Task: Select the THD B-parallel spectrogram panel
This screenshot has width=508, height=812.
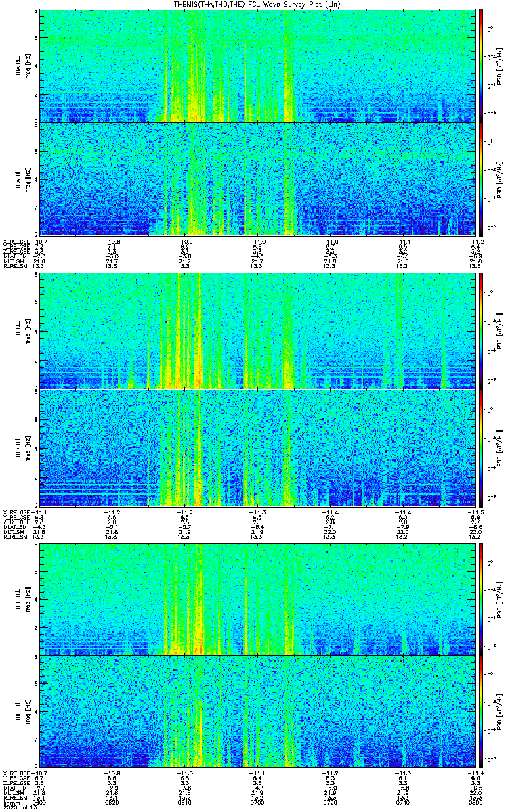Action: 259,448
